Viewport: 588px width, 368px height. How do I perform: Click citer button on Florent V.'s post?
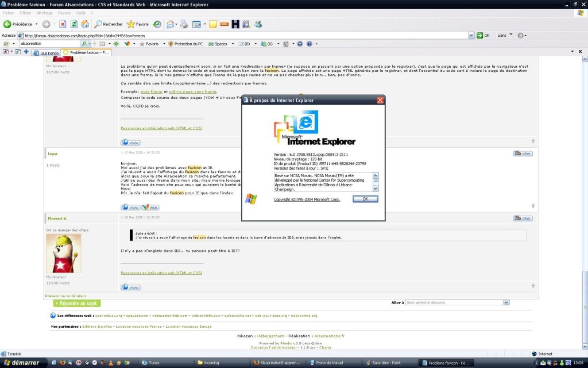tap(523, 218)
